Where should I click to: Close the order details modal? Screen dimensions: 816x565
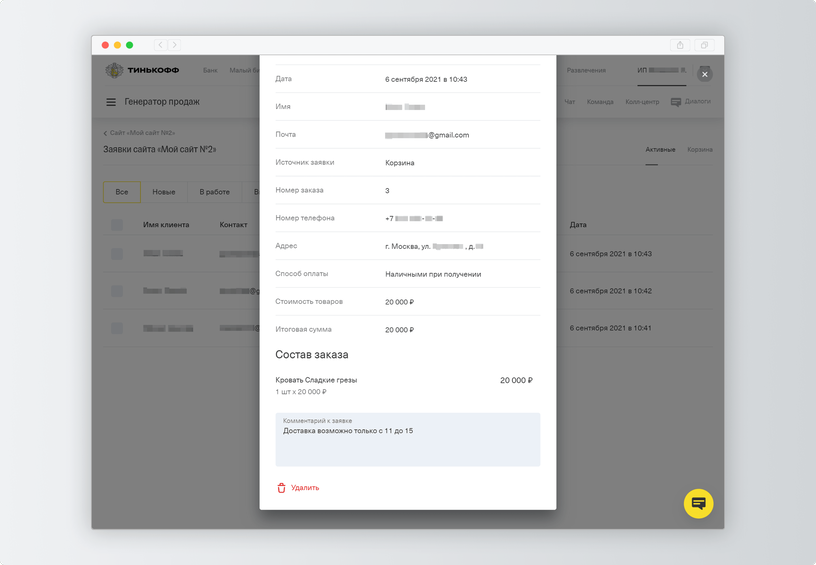click(x=705, y=74)
